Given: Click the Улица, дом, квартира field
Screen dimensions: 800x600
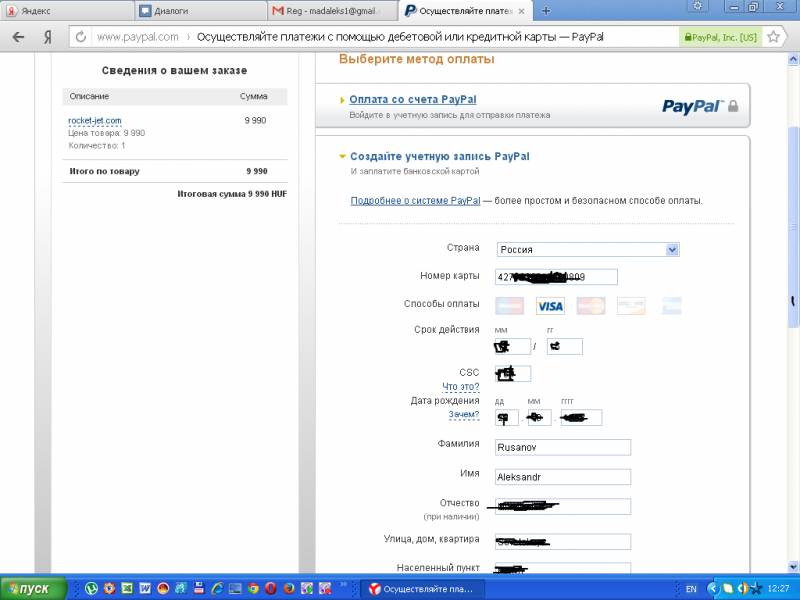Looking at the screenshot, I should click(x=563, y=541).
